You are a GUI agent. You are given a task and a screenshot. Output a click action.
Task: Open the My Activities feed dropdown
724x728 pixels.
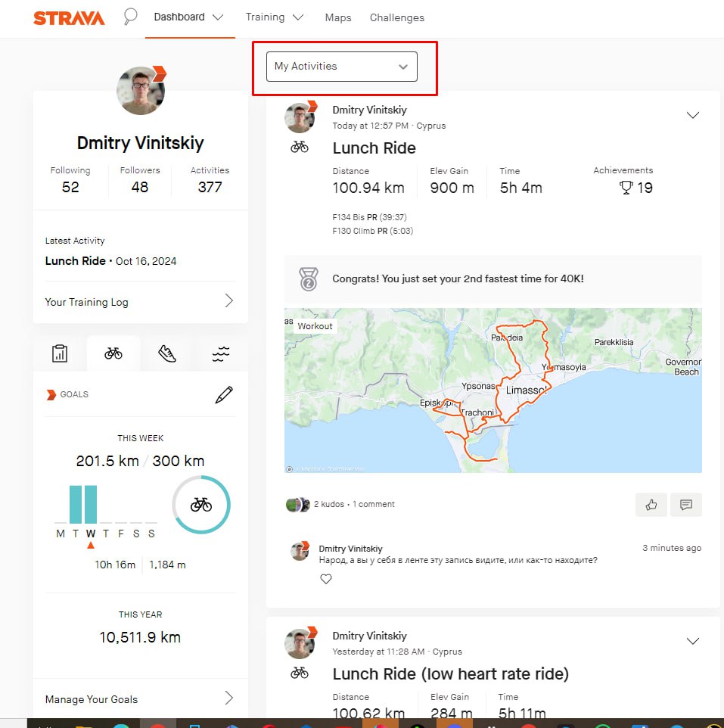click(342, 67)
